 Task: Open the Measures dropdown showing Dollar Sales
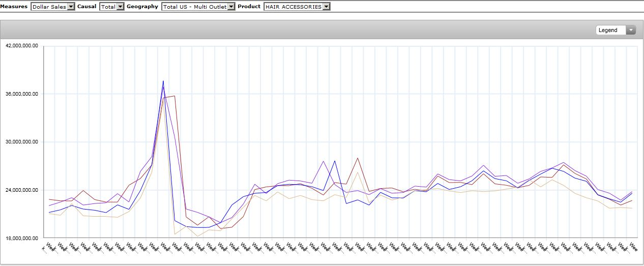(53, 7)
